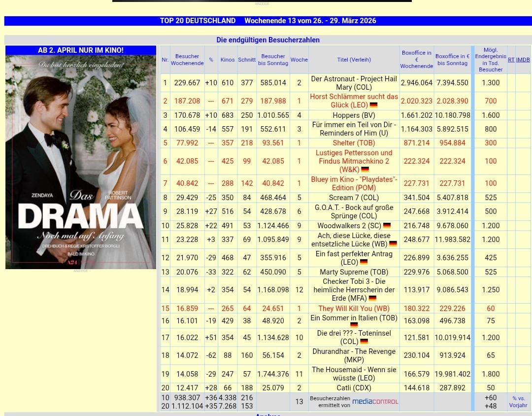Click the flag icon under Pettersson und Findus
The width and height of the screenshot is (532, 416).
[x=365, y=170]
